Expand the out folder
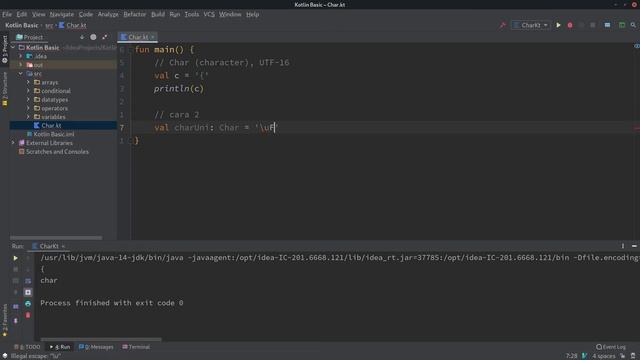Viewport: 640px width, 360px height. point(21,65)
